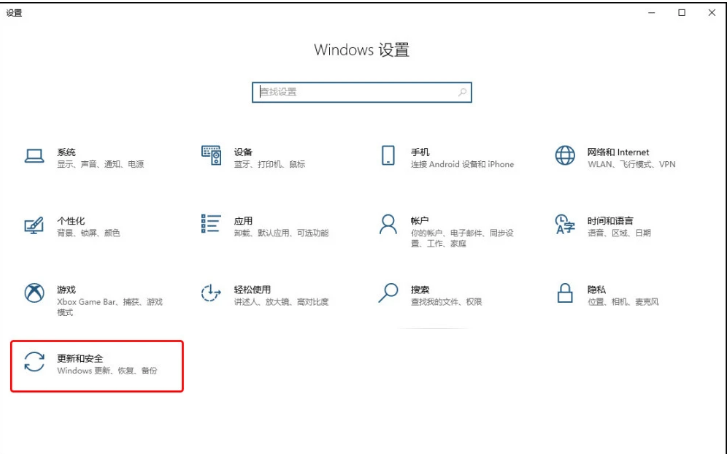Click the magnifier inside the search box
This screenshot has height=454, width=727.
pos(462,92)
